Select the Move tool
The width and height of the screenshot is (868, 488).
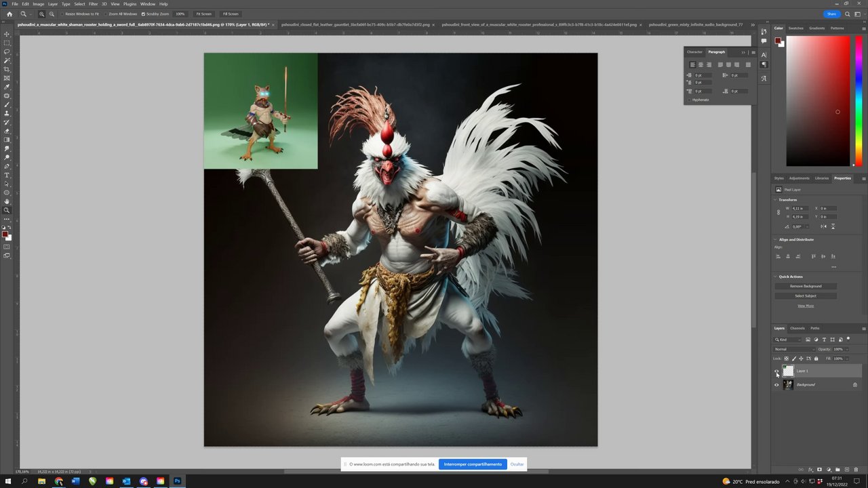(x=7, y=34)
